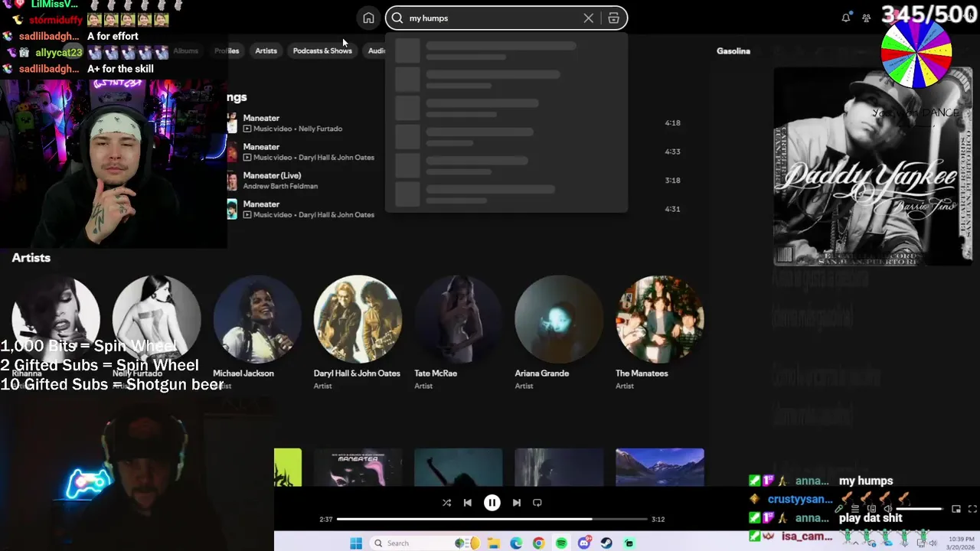
Task: Toggle the repeat button
Action: (x=537, y=503)
